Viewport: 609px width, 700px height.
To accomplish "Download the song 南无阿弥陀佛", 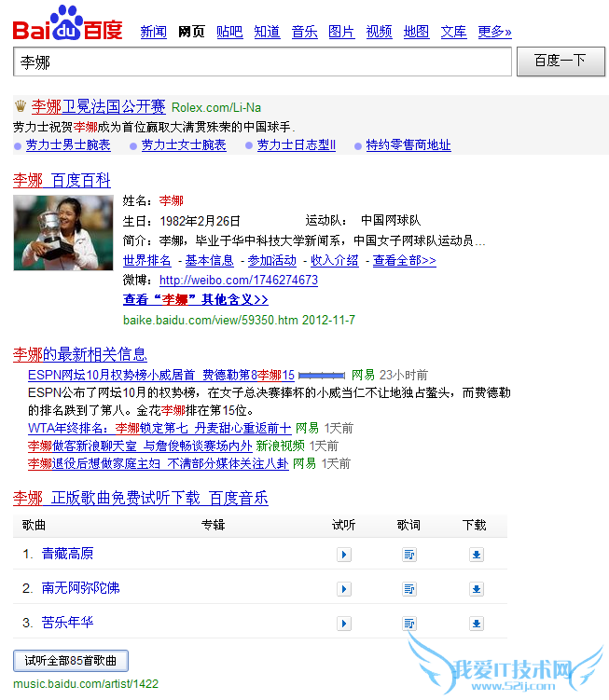I will 477,589.
